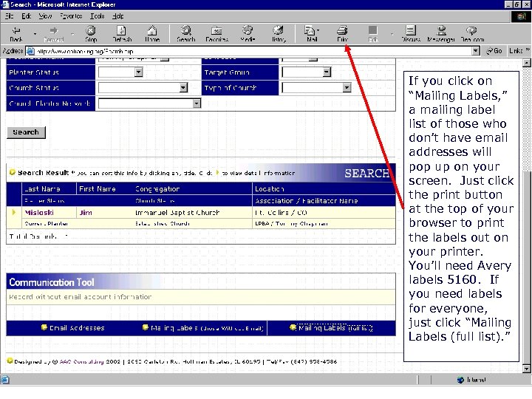Viewport: 532px width, 399px height.
Task: Open the Mail button dropdown arrow
Action: (318, 30)
